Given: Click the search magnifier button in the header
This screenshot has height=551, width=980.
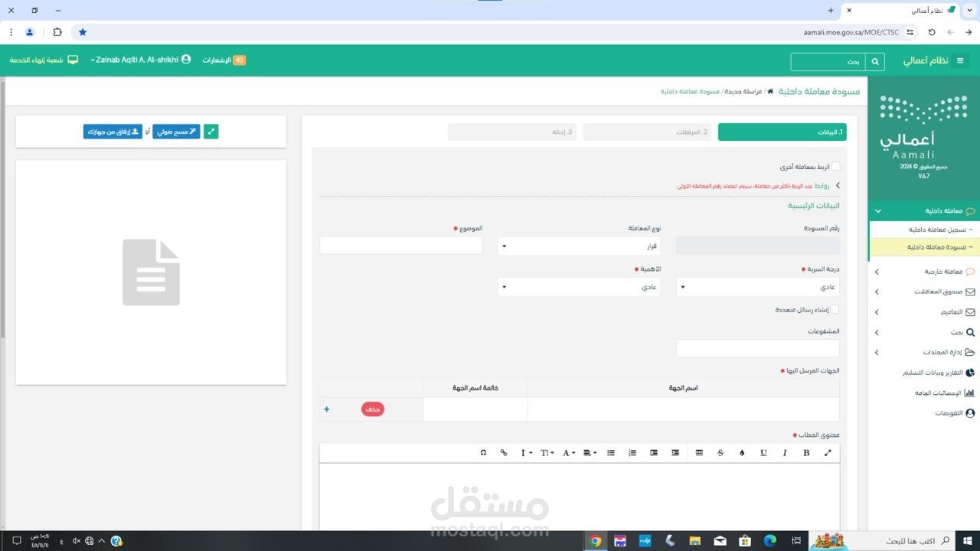Looking at the screenshot, I should [x=875, y=61].
